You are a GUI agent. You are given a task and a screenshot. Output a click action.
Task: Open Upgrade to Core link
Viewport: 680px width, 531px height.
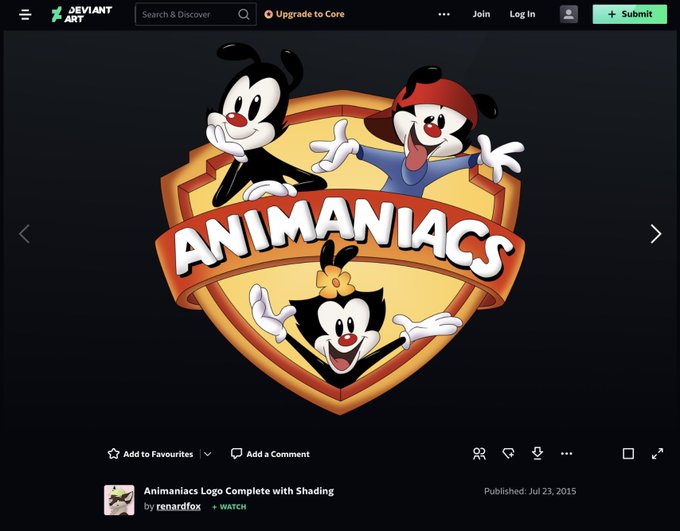(x=304, y=14)
